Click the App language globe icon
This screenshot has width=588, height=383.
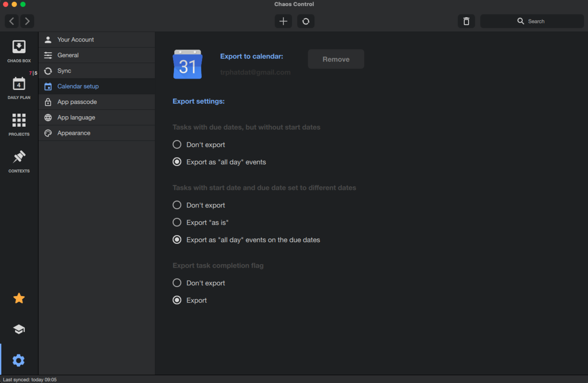coord(48,118)
